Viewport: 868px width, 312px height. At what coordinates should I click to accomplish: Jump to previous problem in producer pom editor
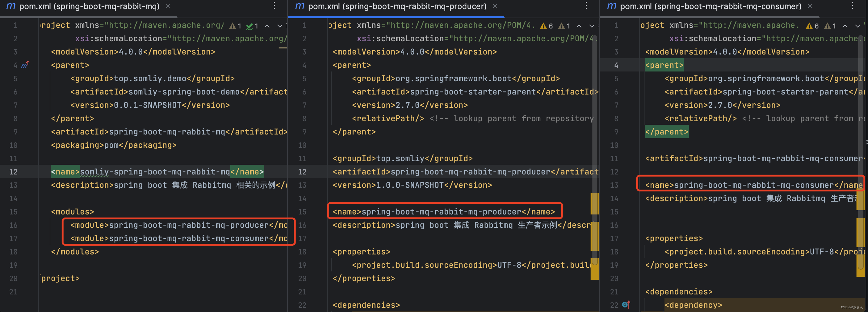579,26
